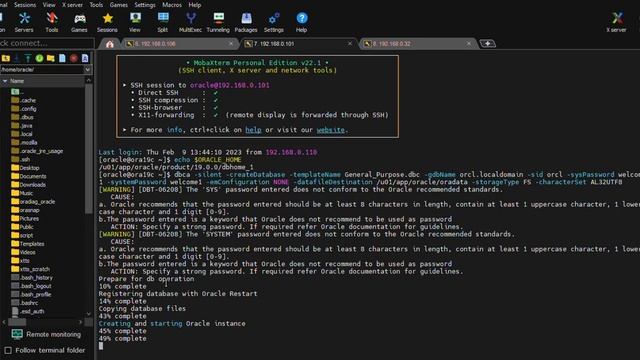The width and height of the screenshot is (640, 360).
Task: Open the Settings menu
Action: pyautogui.click(x=145, y=5)
